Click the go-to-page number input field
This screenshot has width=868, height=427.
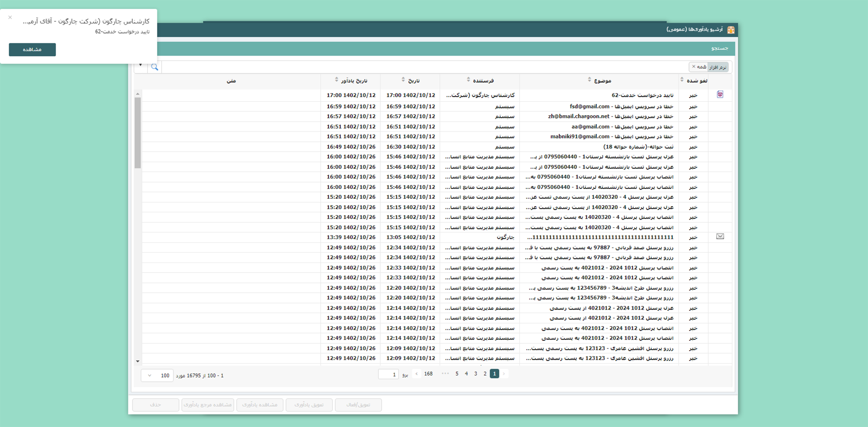tap(388, 374)
